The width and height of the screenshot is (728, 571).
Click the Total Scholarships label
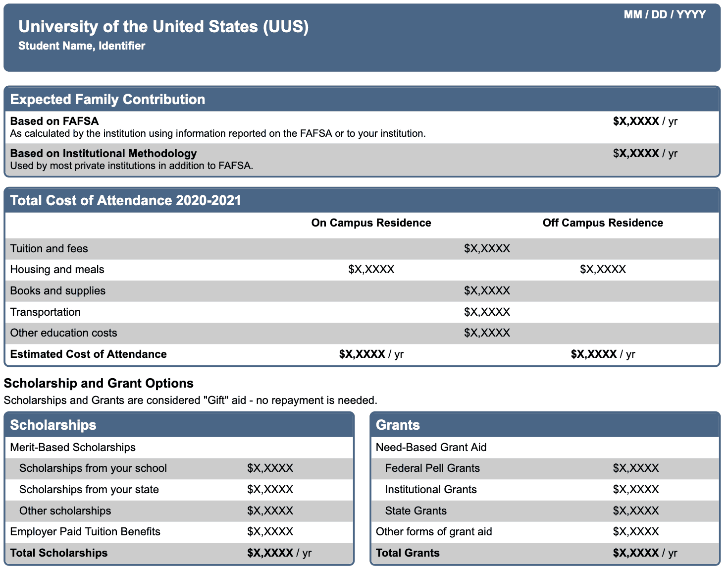[x=58, y=553]
